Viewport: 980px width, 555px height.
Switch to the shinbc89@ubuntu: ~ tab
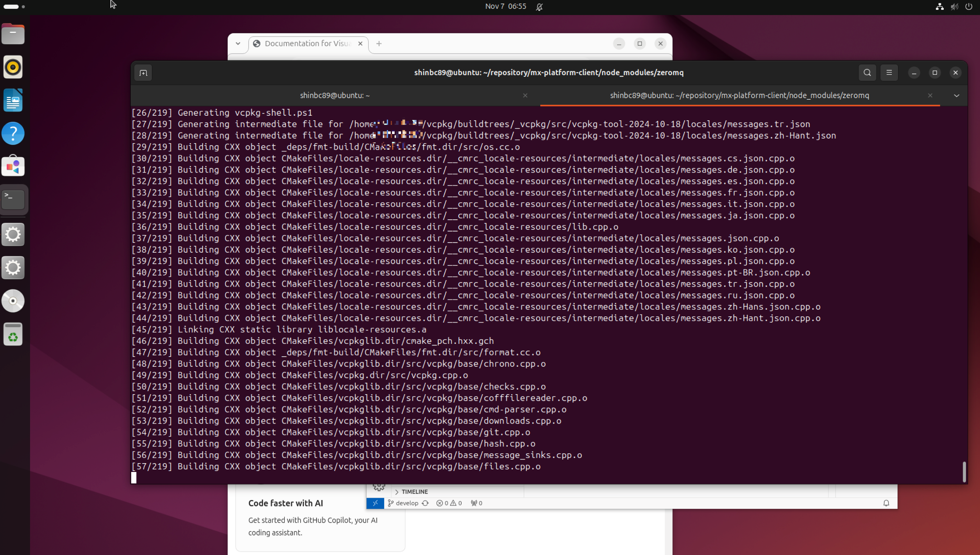coord(335,96)
